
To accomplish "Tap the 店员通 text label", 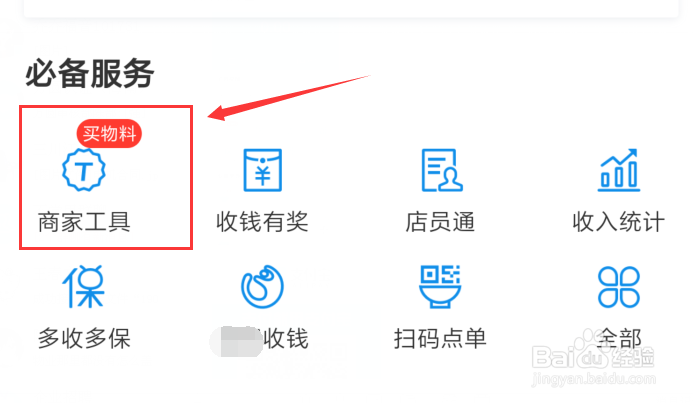I will (x=440, y=222).
